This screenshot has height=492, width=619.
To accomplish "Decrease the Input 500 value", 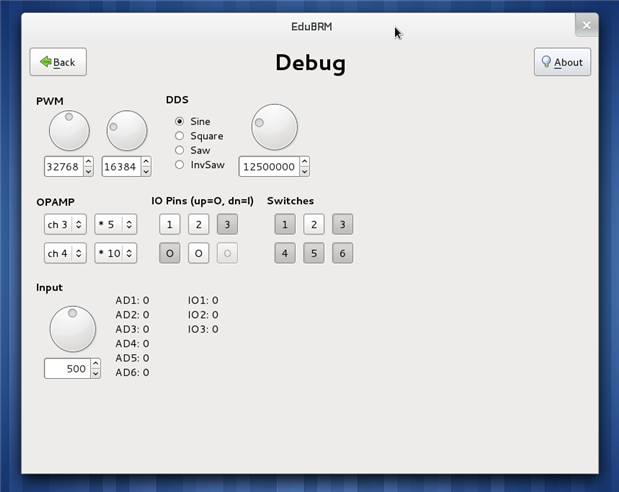I will (x=96, y=374).
